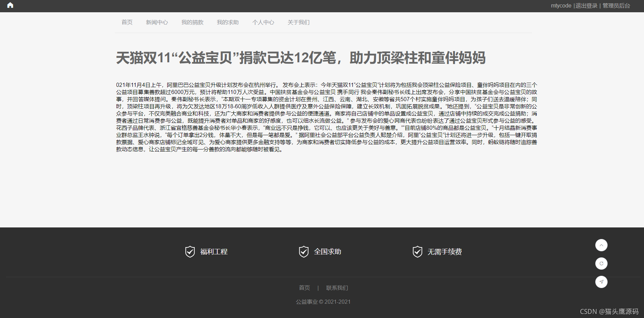Image resolution: width=644 pixels, height=318 pixels.
Task: Click the article body paragraph text
Action: (x=327, y=117)
